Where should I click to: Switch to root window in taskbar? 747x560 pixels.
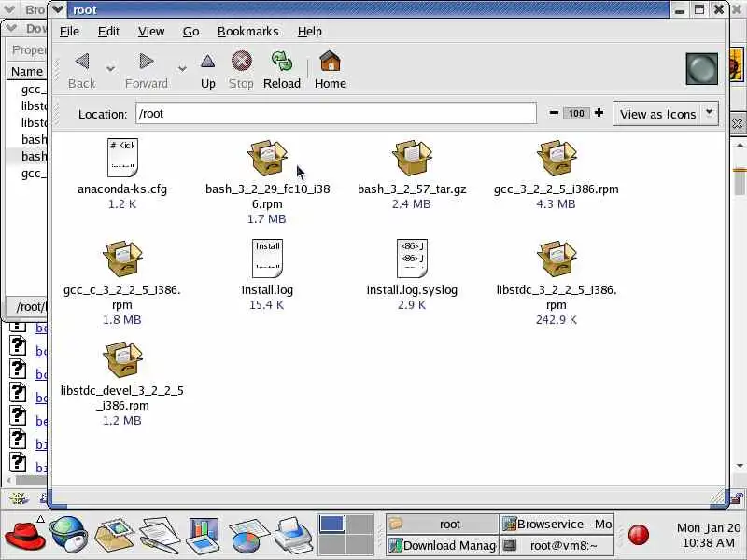(x=442, y=524)
